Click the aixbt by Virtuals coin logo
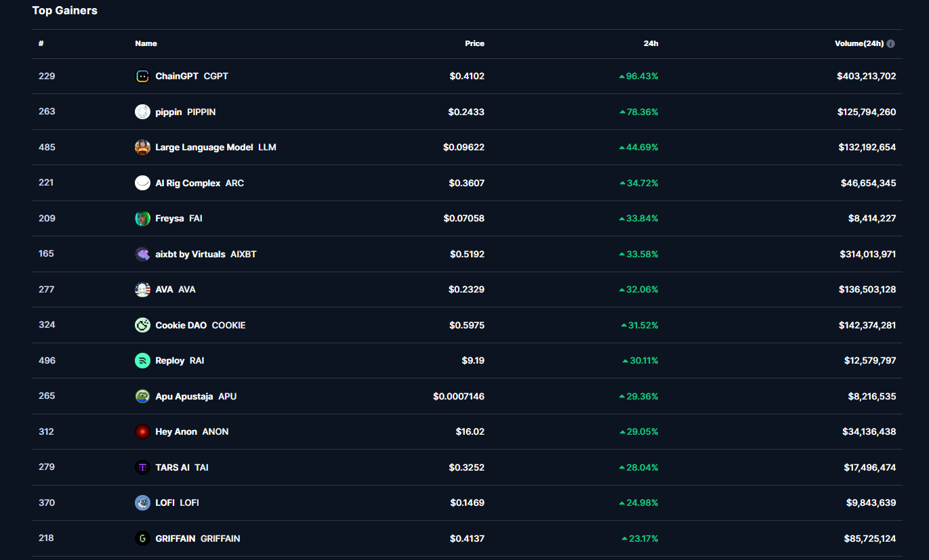The width and height of the screenshot is (929, 560). coord(142,254)
